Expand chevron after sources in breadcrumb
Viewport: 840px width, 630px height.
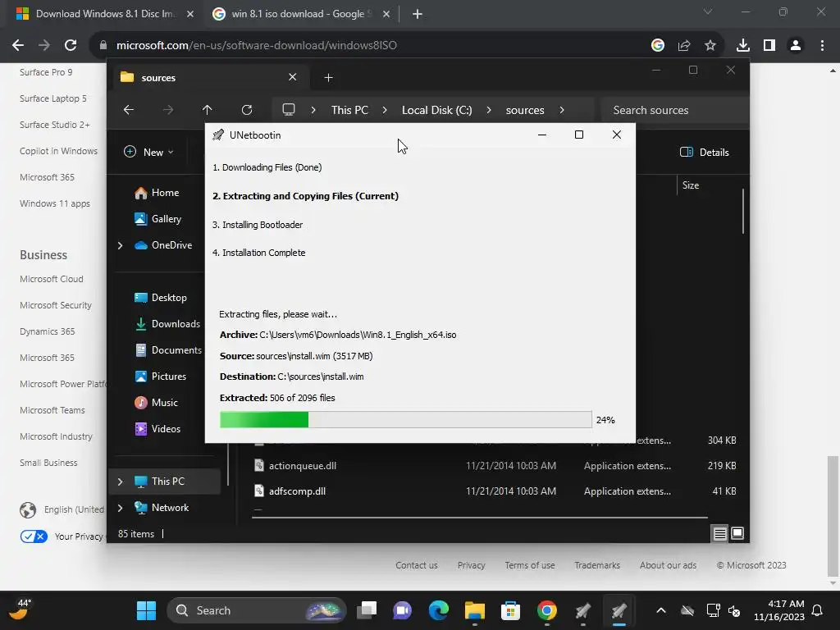[561, 110]
